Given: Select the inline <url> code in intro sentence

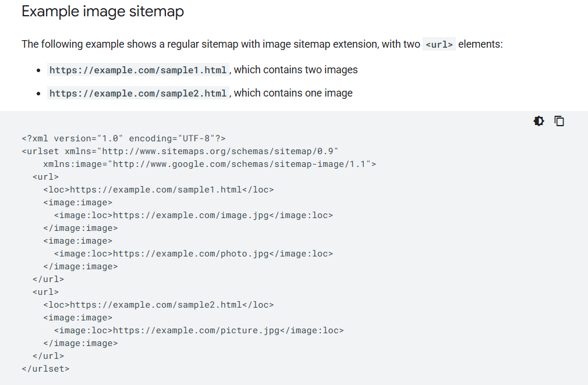Looking at the screenshot, I should (439, 44).
